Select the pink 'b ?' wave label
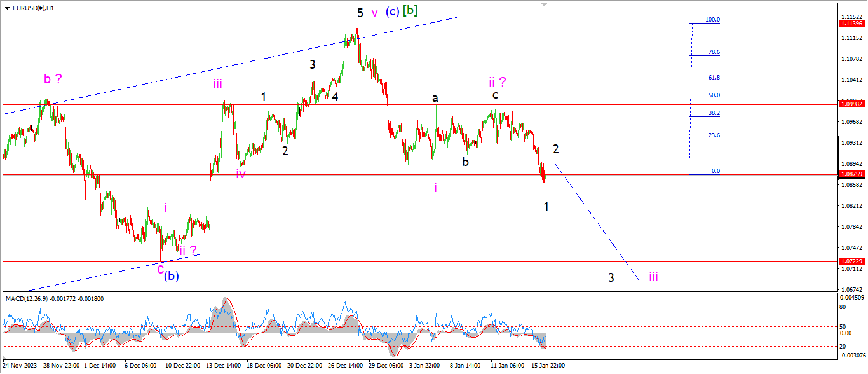 53,80
